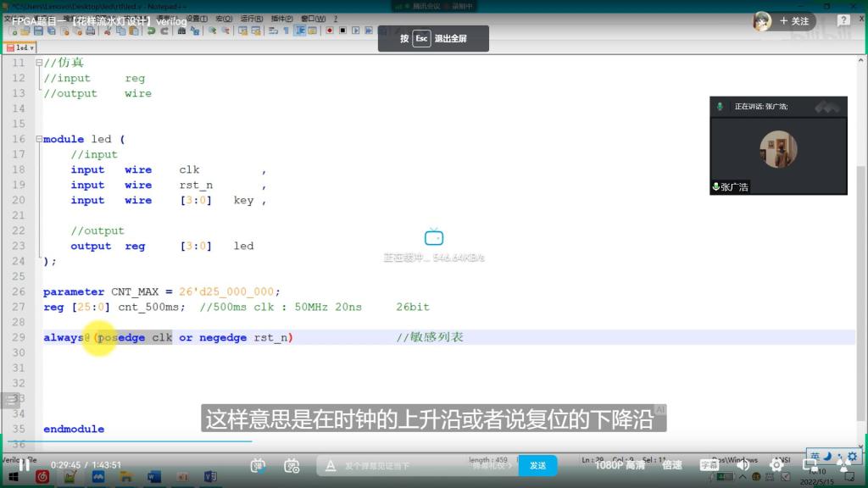
Task: Click the Notepad++ save file icon
Action: click(38, 30)
